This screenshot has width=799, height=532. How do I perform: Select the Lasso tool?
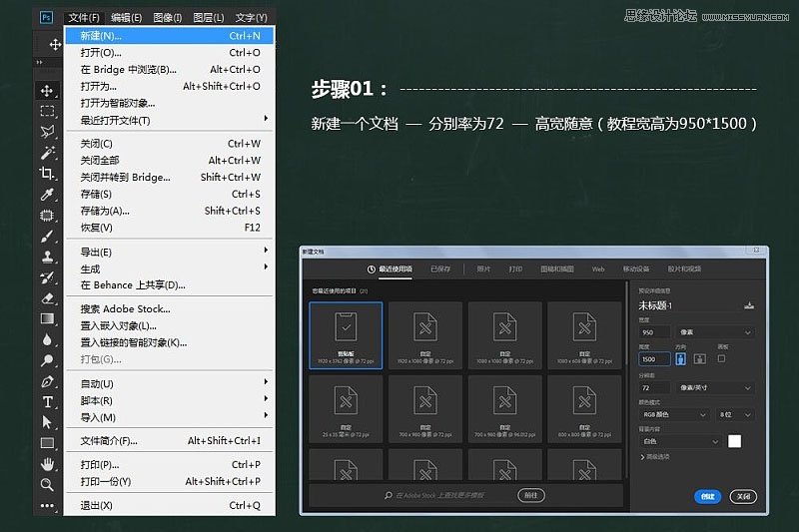coord(47,132)
